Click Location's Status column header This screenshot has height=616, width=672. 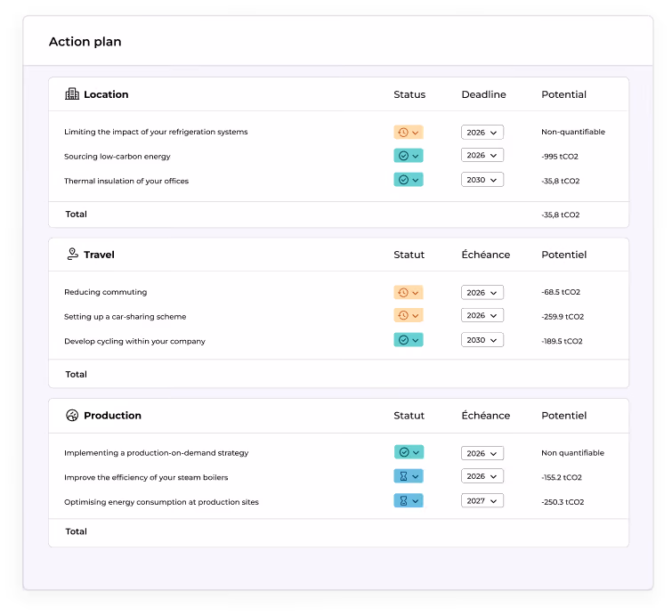[x=409, y=94]
